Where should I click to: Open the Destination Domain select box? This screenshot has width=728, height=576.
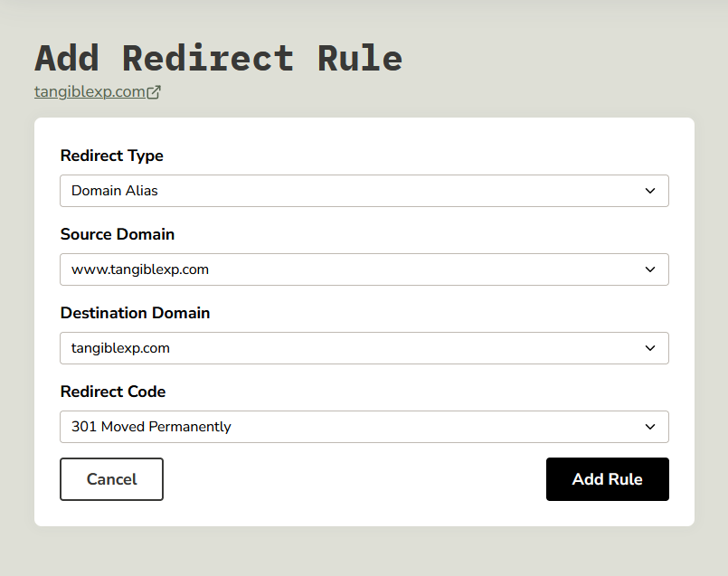coord(364,348)
